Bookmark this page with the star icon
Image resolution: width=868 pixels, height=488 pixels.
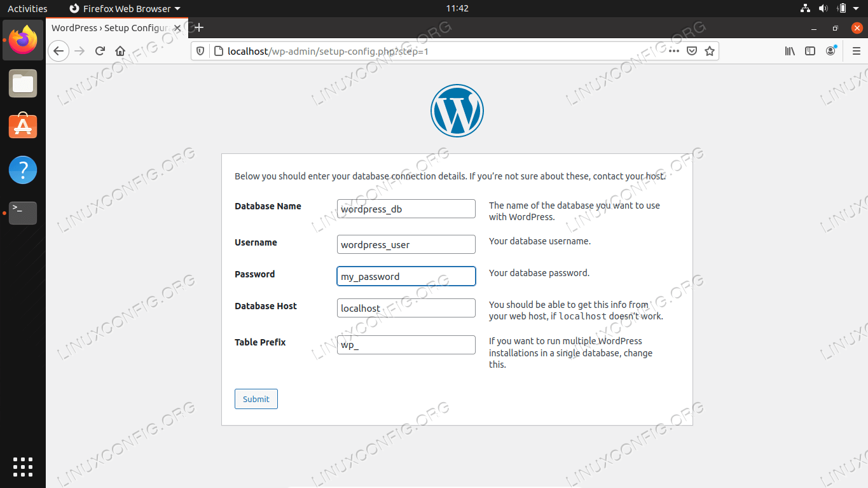pos(710,51)
